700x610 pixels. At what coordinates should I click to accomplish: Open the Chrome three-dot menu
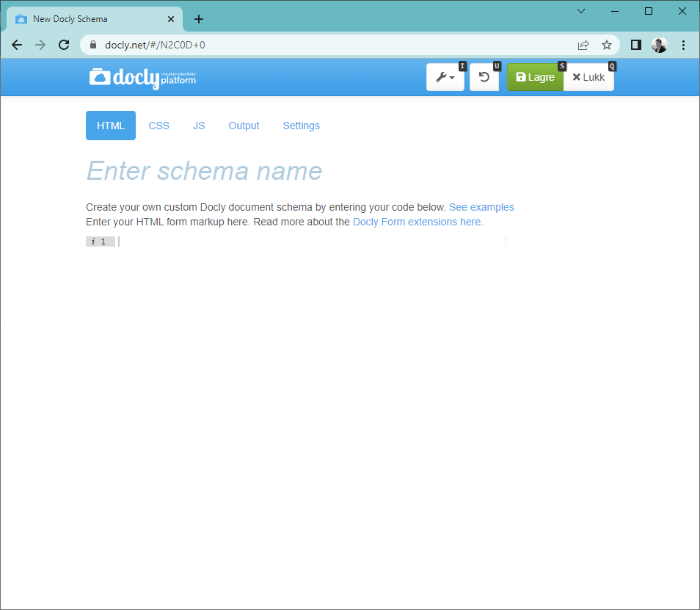683,45
